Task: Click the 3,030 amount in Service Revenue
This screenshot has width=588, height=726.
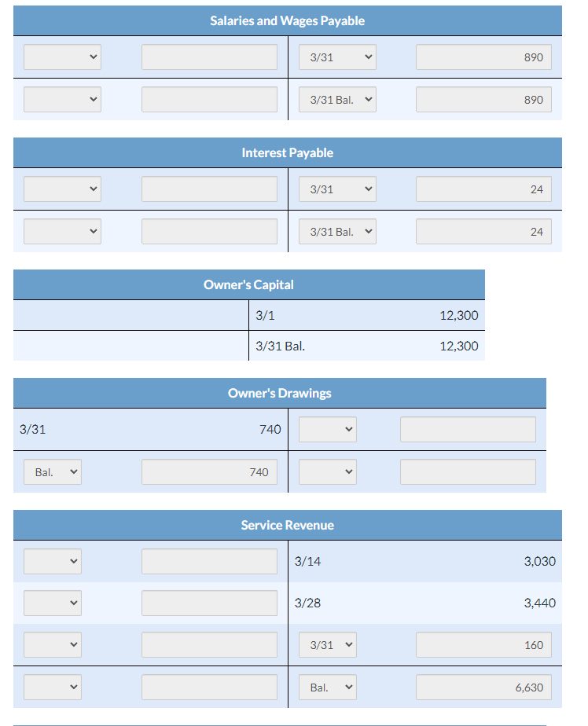Action: coord(540,561)
